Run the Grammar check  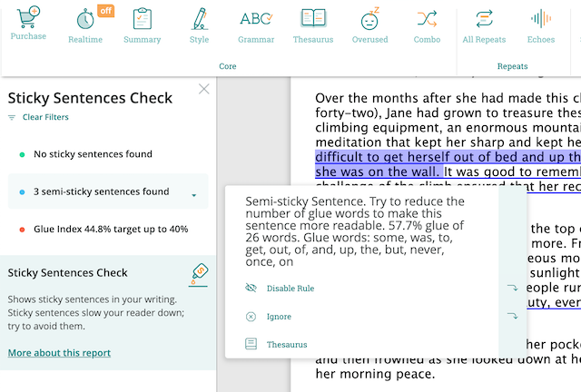[256, 18]
